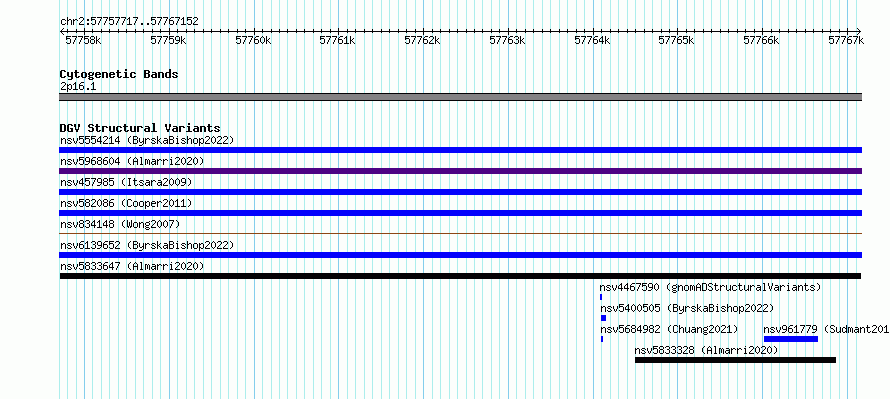Click ruler position 57764k
The image size is (890, 399).
pos(593,40)
